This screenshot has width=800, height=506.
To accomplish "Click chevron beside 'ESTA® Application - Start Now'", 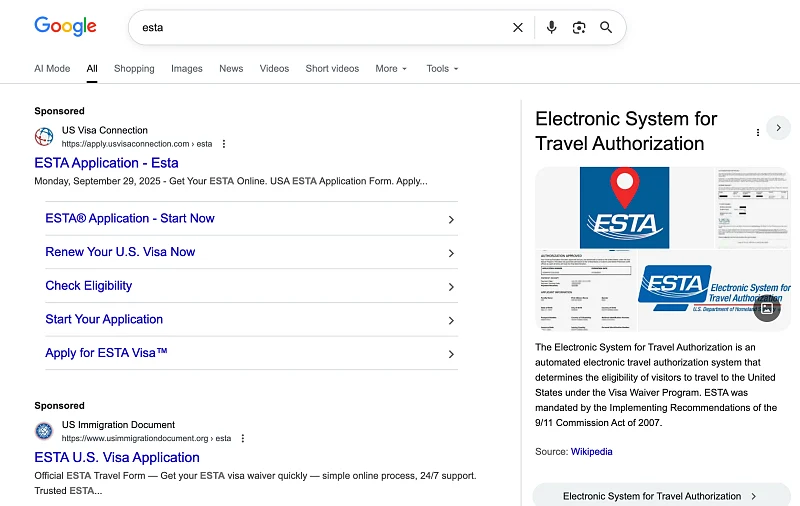I will (x=451, y=219).
